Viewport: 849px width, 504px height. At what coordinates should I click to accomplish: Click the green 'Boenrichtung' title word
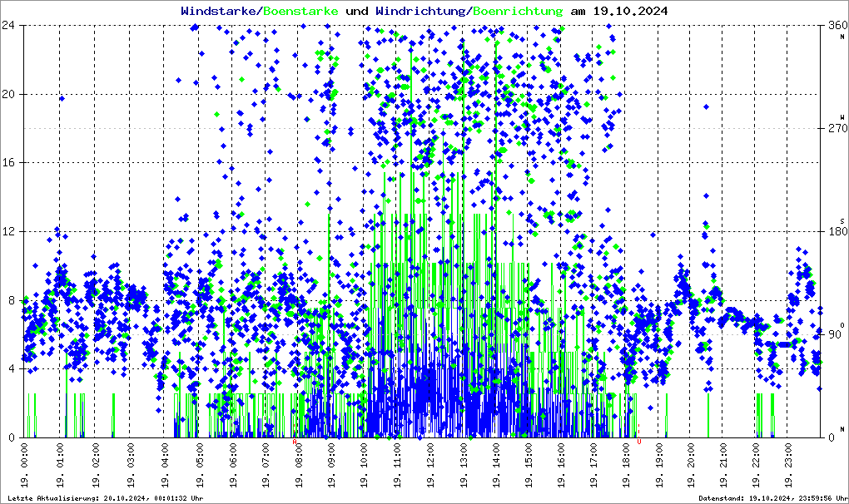518,11
